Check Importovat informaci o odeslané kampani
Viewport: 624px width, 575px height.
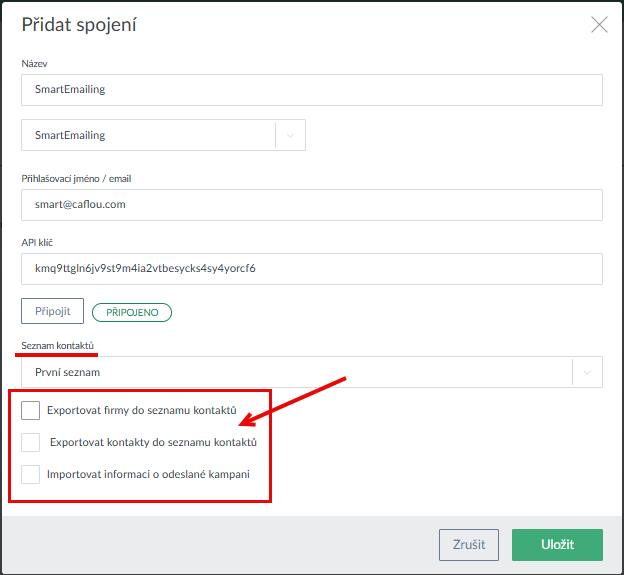coord(30,474)
